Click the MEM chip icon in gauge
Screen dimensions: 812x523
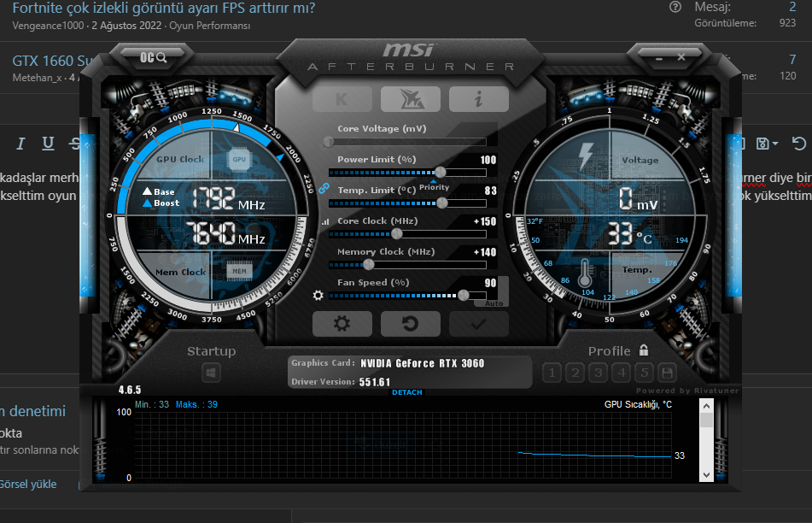(239, 271)
